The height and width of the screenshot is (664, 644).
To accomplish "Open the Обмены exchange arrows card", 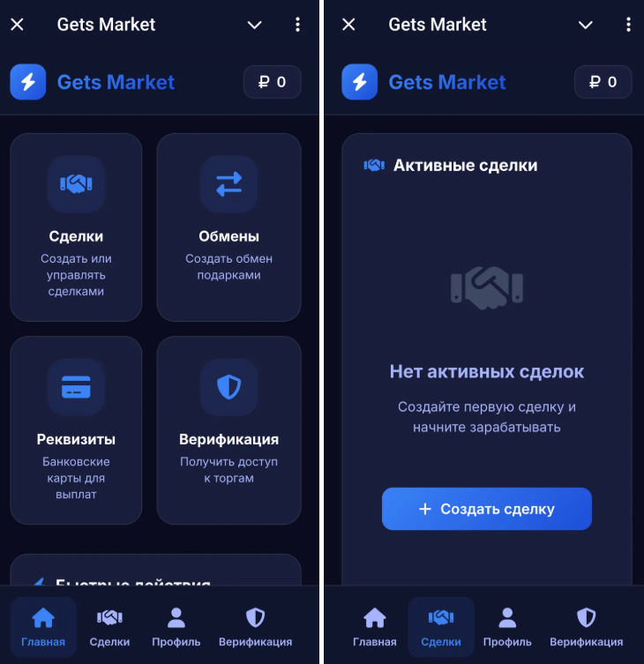I will (228, 228).
